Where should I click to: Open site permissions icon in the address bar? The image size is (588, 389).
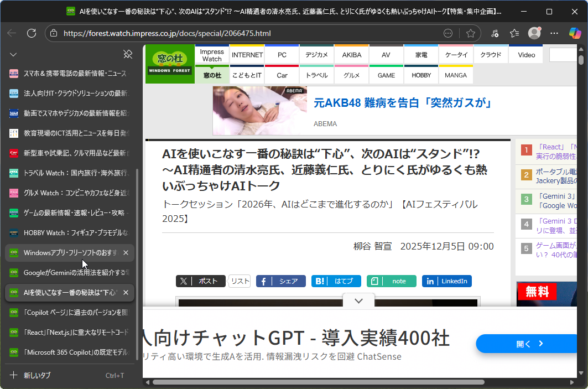pyautogui.click(x=53, y=33)
